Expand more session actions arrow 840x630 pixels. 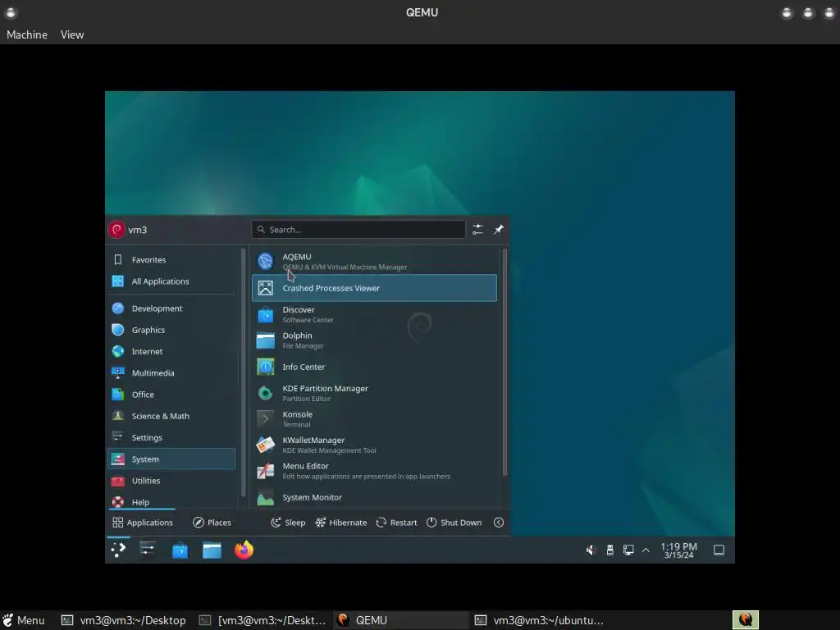click(x=499, y=523)
